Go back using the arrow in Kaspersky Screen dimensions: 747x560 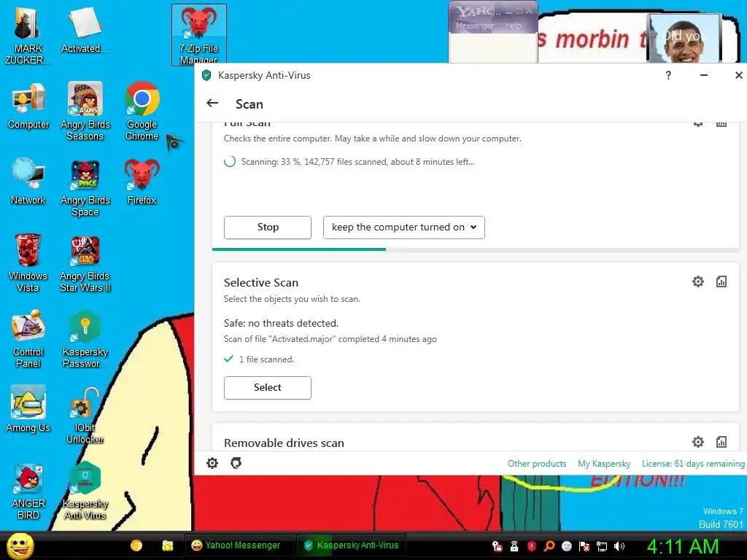[x=212, y=103]
